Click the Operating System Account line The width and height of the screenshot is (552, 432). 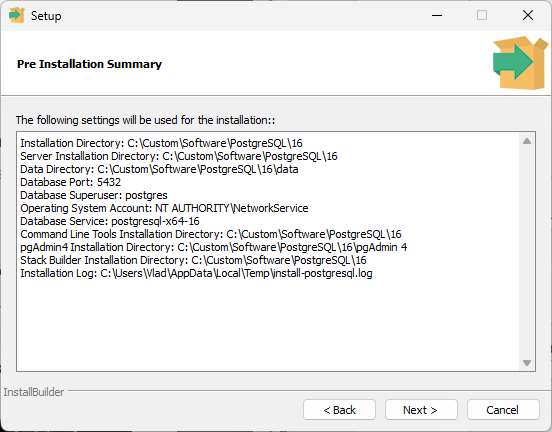(x=164, y=208)
